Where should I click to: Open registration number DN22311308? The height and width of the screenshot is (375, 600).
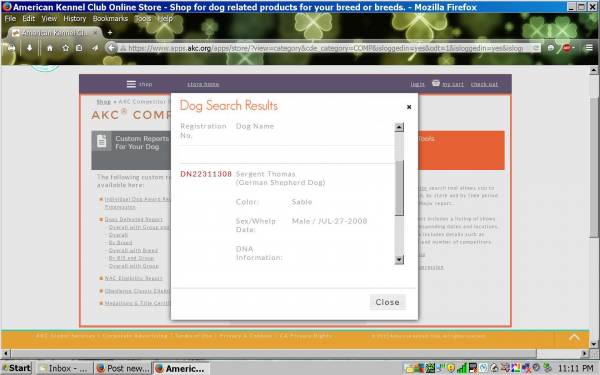pyautogui.click(x=206, y=174)
